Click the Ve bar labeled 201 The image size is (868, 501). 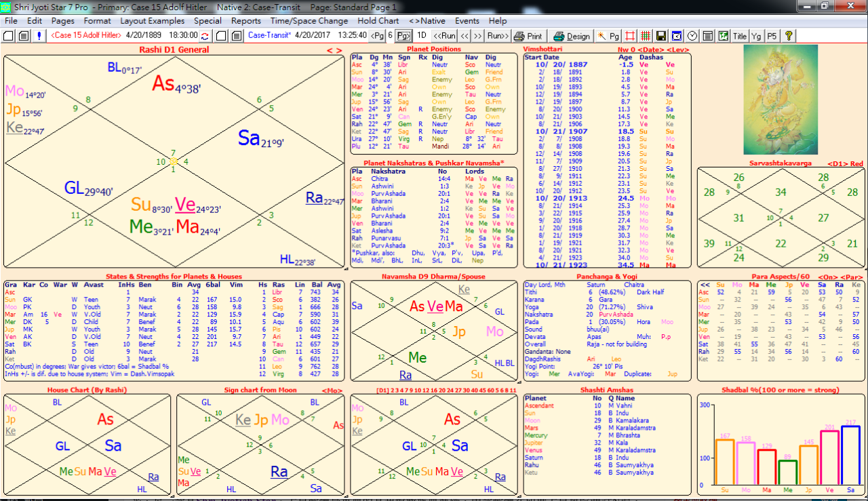pyautogui.click(x=830, y=458)
